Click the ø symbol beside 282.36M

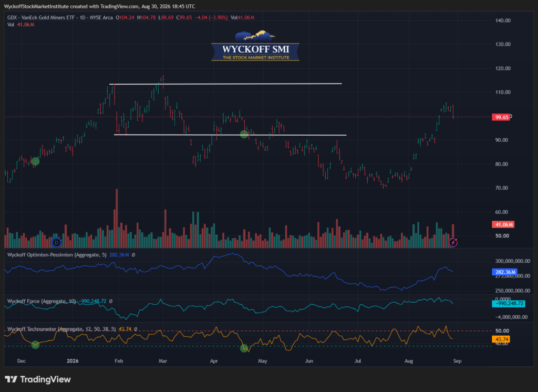133,255
